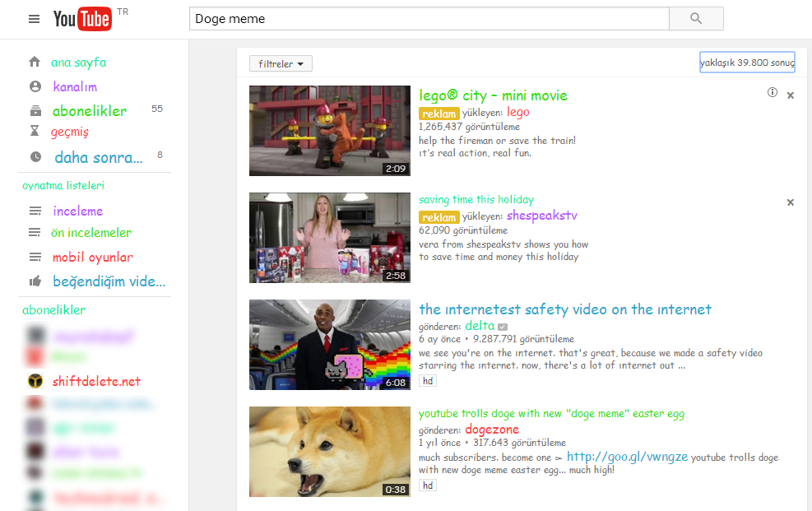Click inside the Doge meme search box
812x511 pixels.
(429, 19)
